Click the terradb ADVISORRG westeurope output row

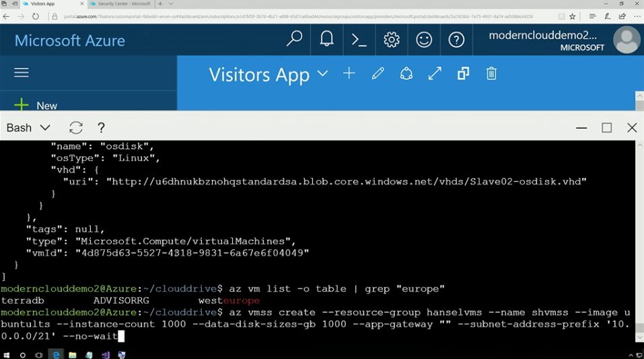[130, 300]
